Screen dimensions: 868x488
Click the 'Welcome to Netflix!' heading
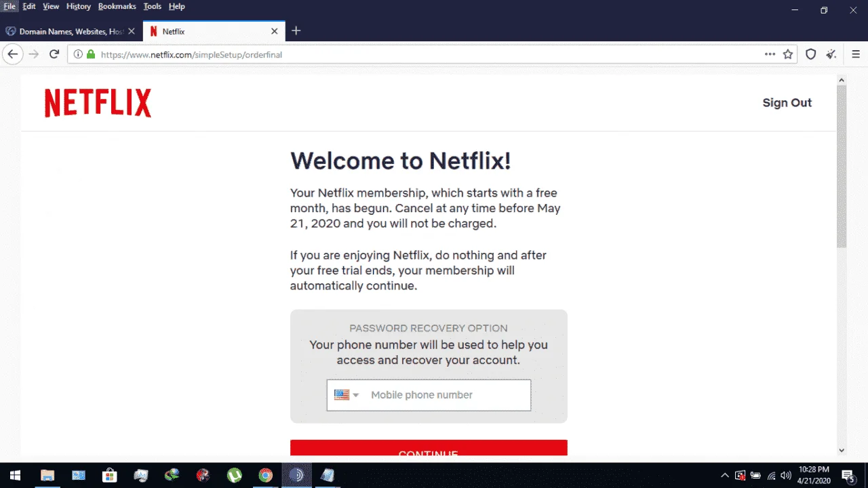(401, 161)
